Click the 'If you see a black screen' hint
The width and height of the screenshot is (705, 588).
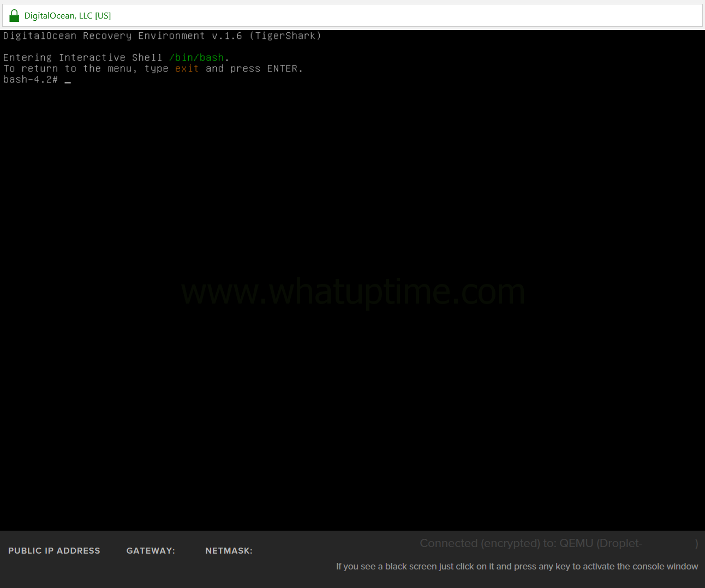coord(517,567)
